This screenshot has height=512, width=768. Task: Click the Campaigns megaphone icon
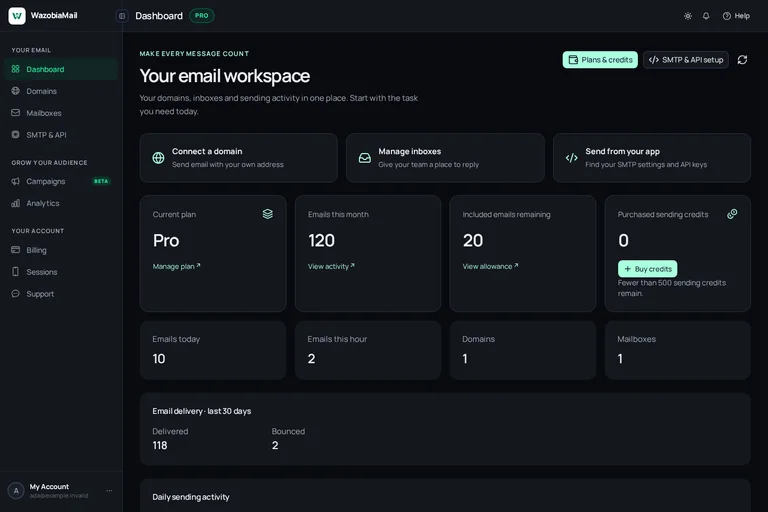(16, 181)
